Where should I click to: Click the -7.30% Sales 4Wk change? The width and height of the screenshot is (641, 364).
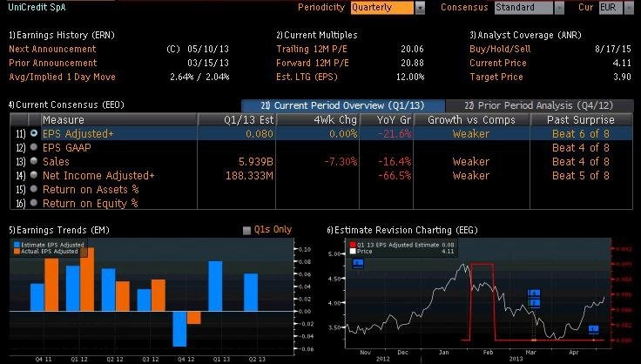341,161
